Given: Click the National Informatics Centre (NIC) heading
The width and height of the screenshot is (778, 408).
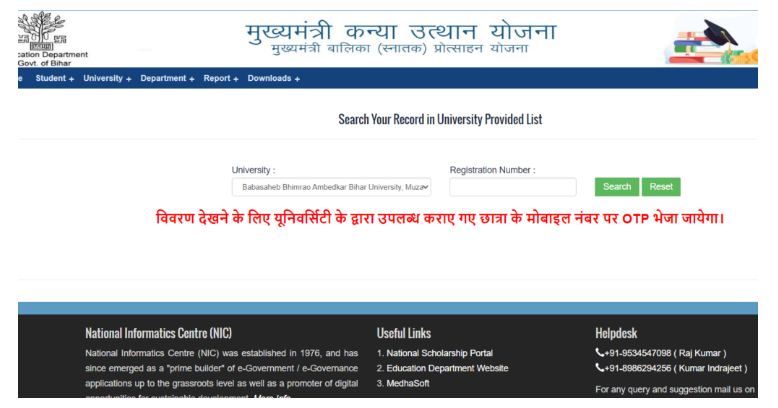Looking at the screenshot, I should click(x=158, y=333).
